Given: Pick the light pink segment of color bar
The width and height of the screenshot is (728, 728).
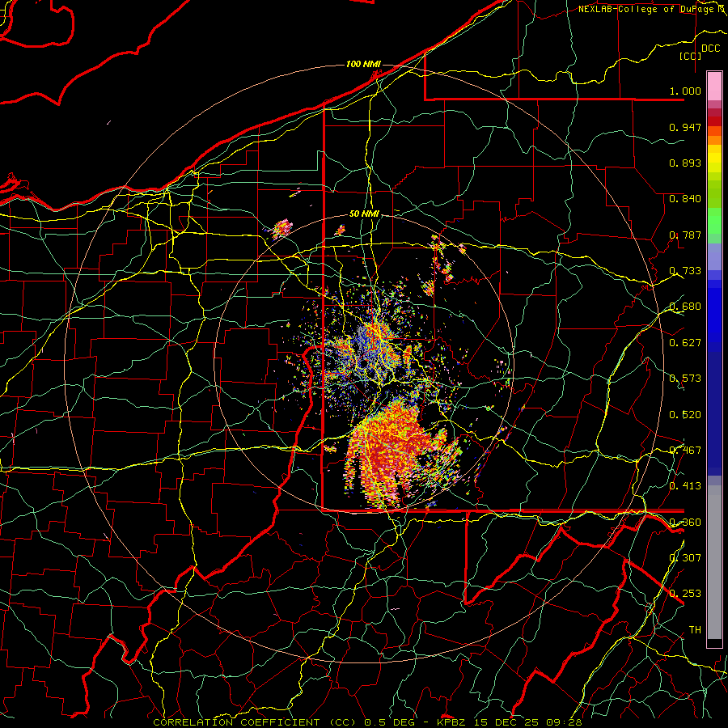Looking at the screenshot, I should tap(714, 87).
